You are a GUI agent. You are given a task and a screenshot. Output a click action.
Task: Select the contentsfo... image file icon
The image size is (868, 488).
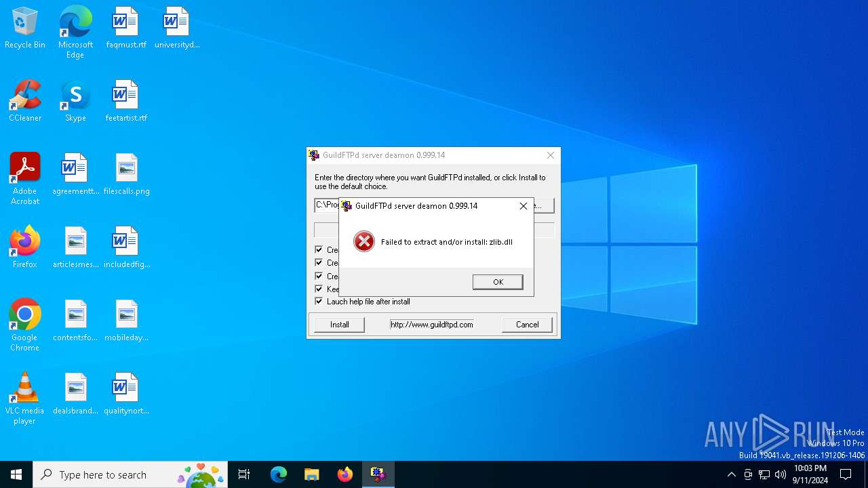tap(75, 321)
